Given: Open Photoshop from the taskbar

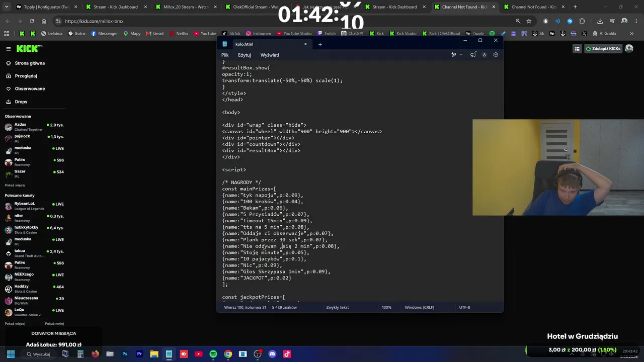Looking at the screenshot, I should (125, 354).
